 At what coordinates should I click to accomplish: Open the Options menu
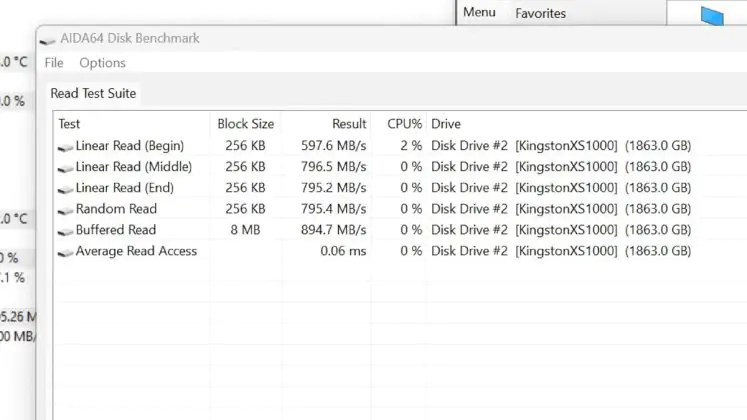(102, 63)
